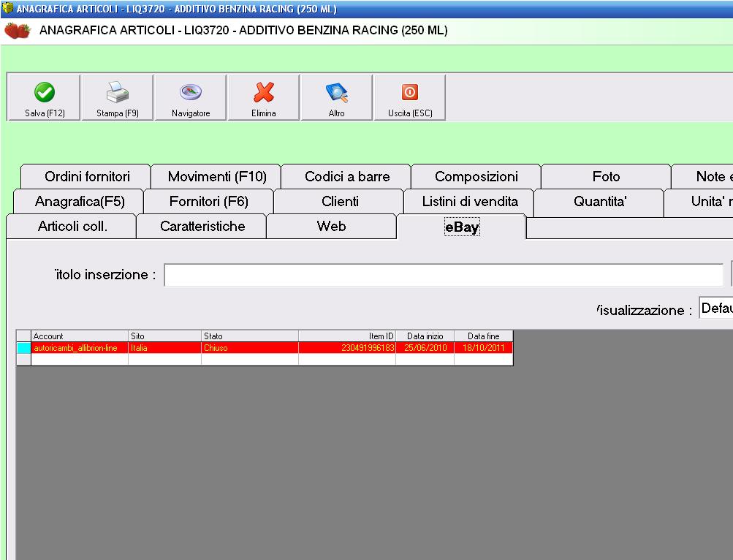Sort by the Data inizio column header
Screen dimensions: 733x560
(425, 336)
